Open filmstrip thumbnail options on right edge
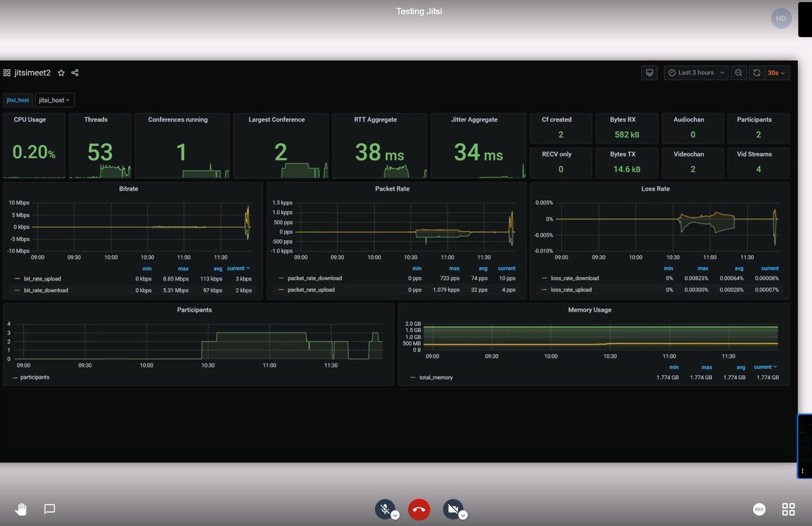This screenshot has height=526, width=812. click(803, 471)
